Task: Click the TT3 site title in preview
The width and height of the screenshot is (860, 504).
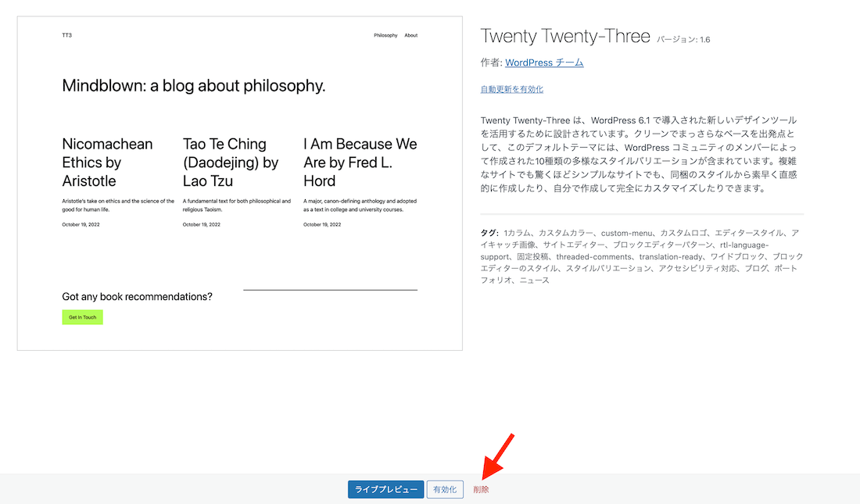Action: point(67,35)
